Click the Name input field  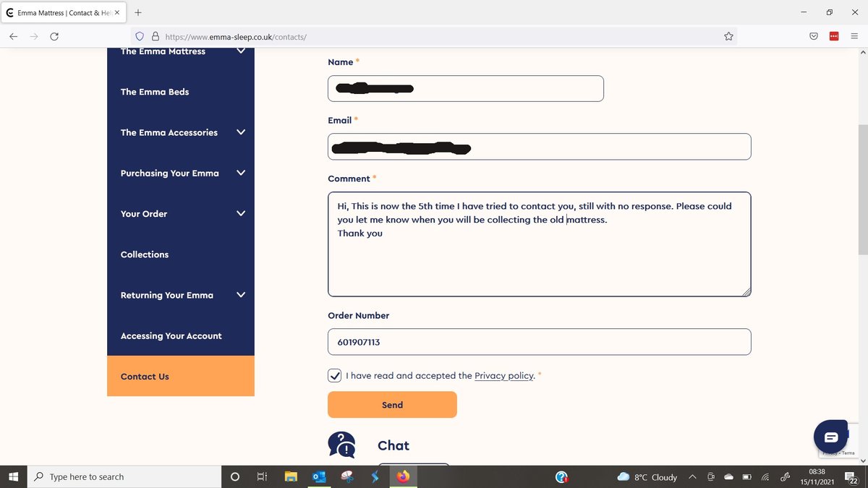[x=466, y=88]
